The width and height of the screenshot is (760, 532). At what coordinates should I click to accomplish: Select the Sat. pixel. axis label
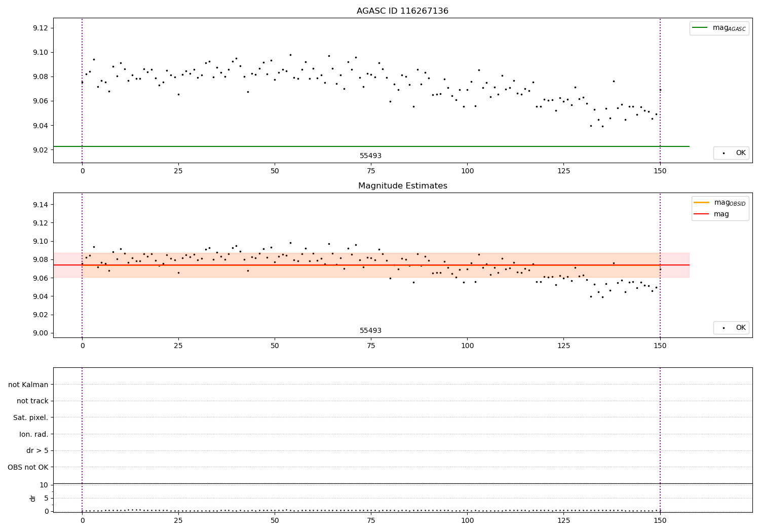[x=31, y=417]
